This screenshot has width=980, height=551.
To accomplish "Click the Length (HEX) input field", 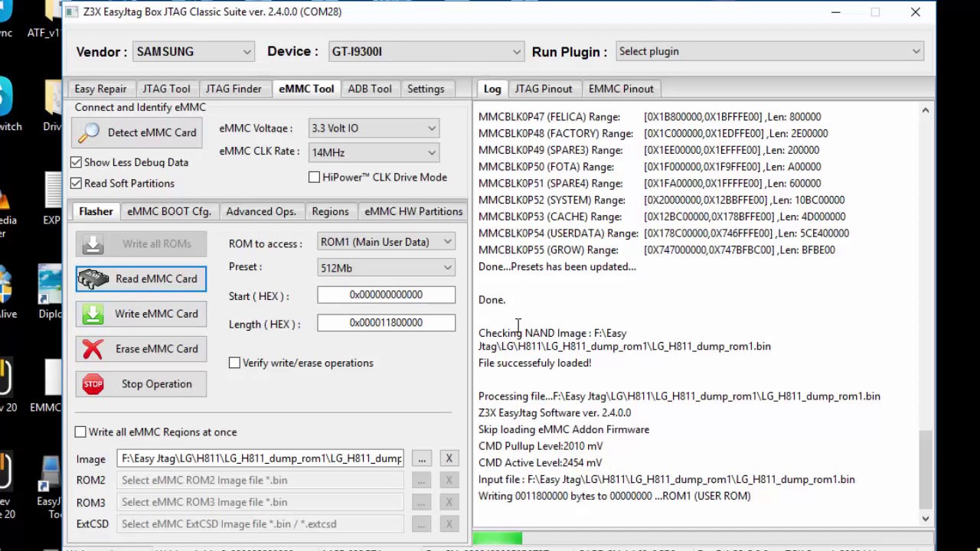I will tap(386, 323).
